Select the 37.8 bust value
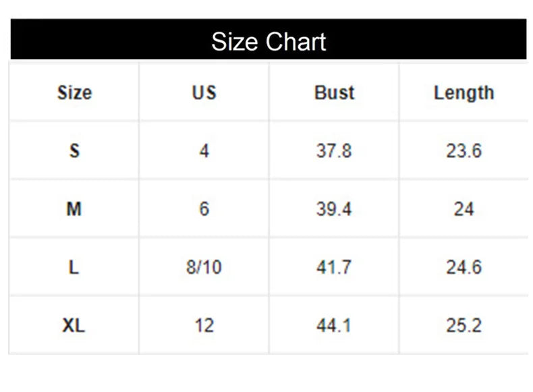Screen dimensions: 533x392 334,150
